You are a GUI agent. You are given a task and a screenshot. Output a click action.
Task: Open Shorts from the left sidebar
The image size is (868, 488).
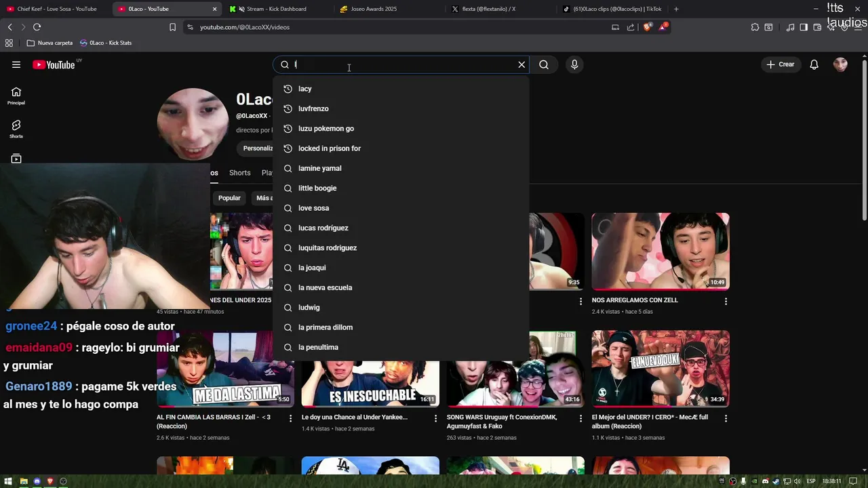point(16,129)
